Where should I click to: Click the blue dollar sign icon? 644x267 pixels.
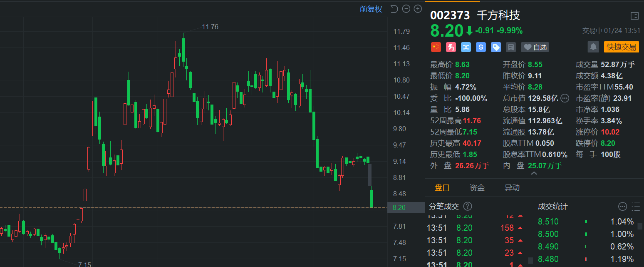[481, 47]
